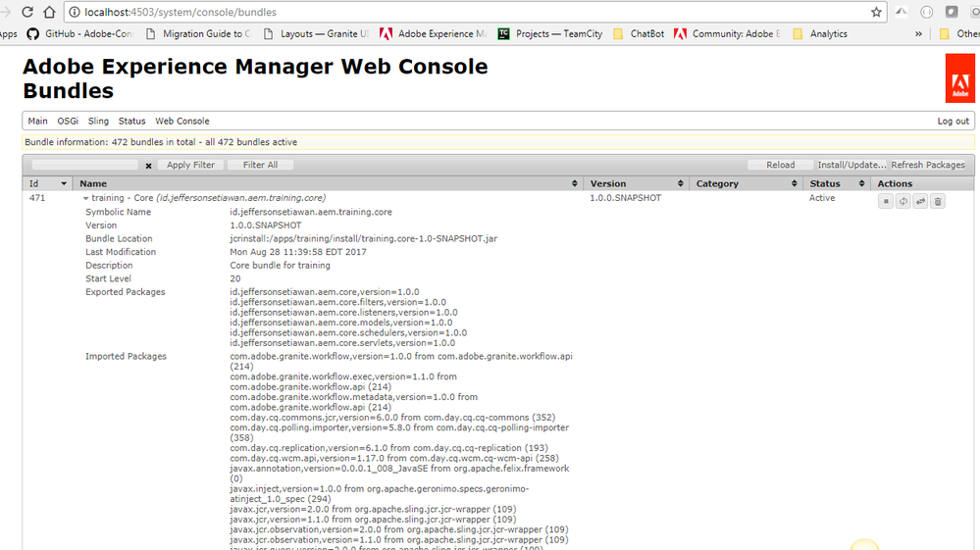The height and width of the screenshot is (550, 980).
Task: Go to browser home page
Action: [49, 12]
